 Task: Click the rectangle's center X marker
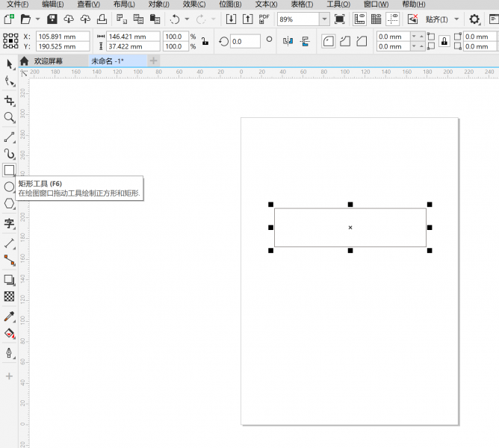tap(350, 228)
